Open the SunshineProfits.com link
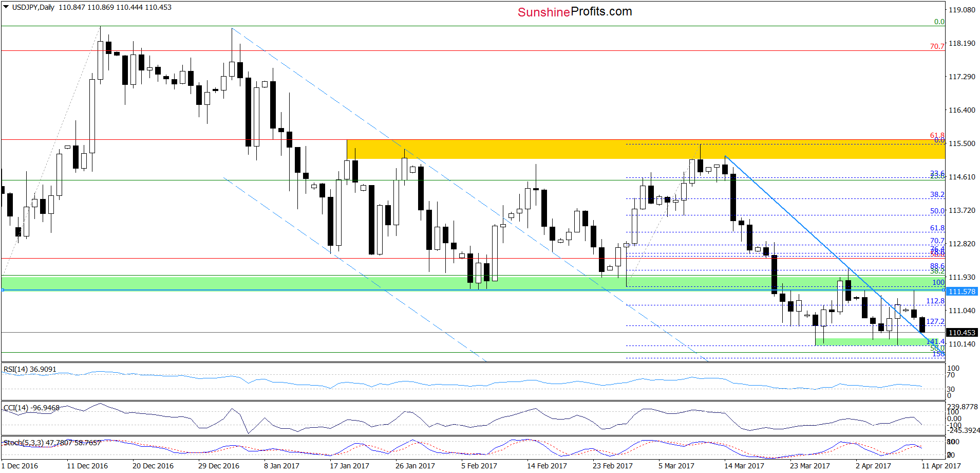The image size is (980, 473). 575,12
